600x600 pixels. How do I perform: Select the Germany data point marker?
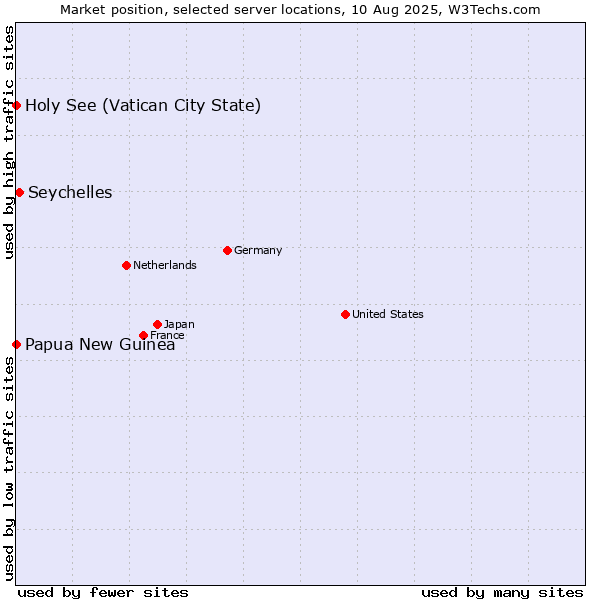coord(227,251)
